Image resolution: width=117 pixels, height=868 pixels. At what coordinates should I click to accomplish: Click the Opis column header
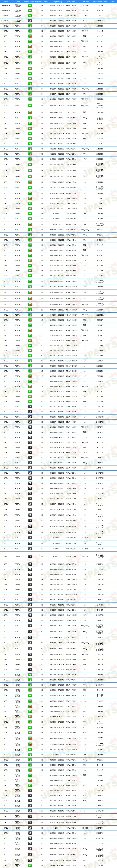112,2
